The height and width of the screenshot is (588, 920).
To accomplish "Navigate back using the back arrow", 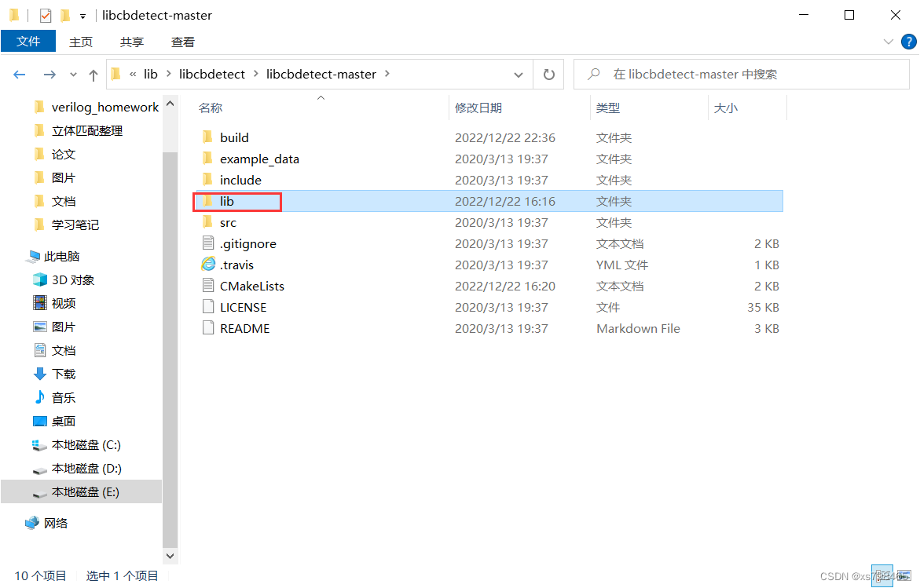I will point(20,74).
